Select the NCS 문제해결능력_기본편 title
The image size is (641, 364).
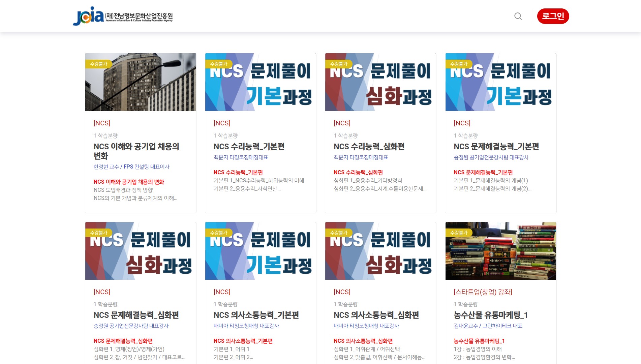(496, 147)
